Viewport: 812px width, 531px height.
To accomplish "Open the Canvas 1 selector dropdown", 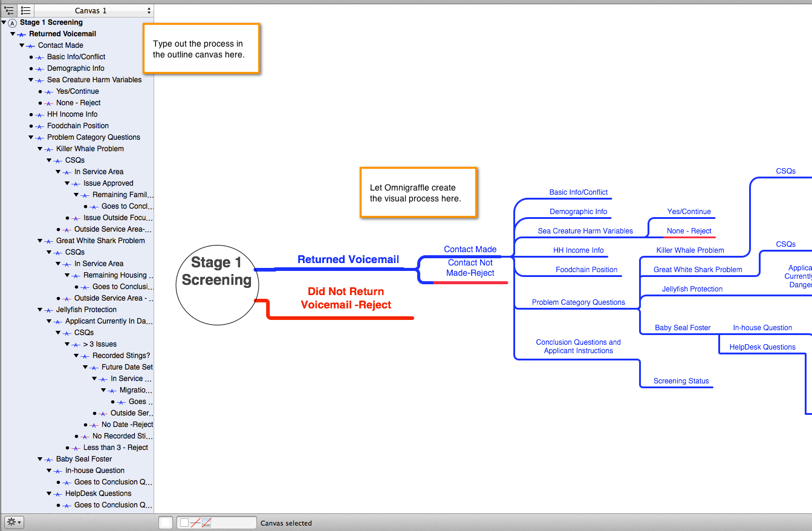I will click(94, 10).
